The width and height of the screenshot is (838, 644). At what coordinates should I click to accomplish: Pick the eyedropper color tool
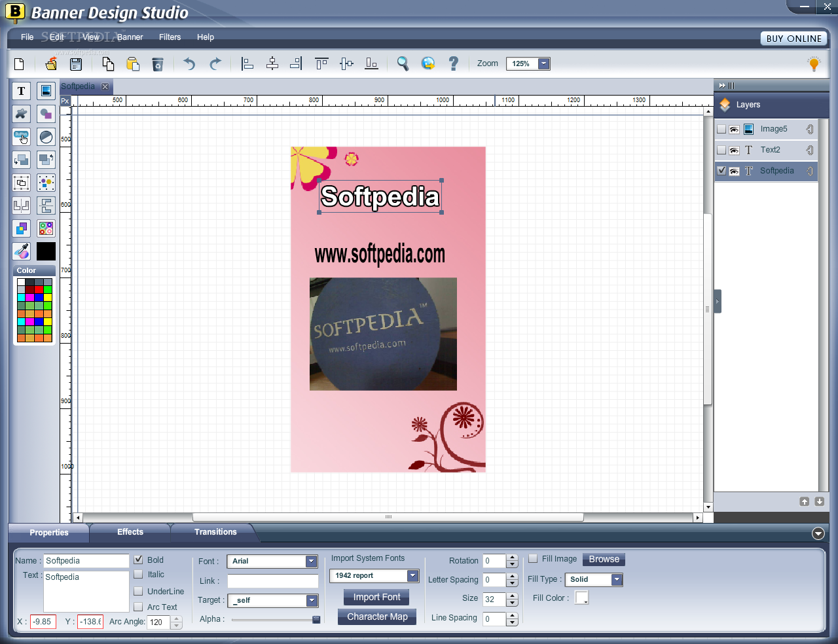(22, 251)
